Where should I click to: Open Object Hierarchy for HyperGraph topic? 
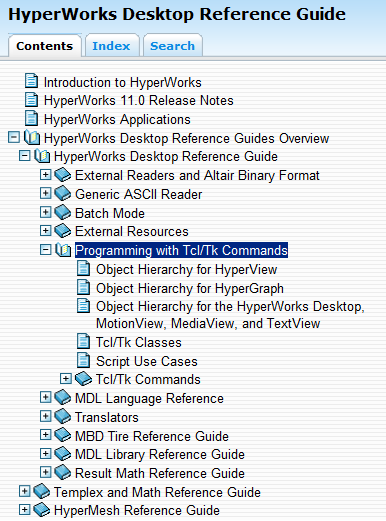pos(190,288)
